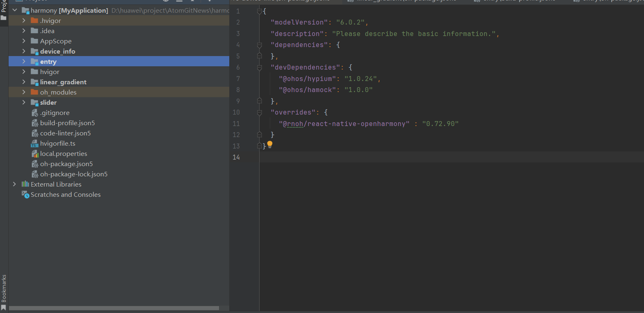Click the "6.0.2" version value
The width and height of the screenshot is (644, 313).
tap(350, 23)
